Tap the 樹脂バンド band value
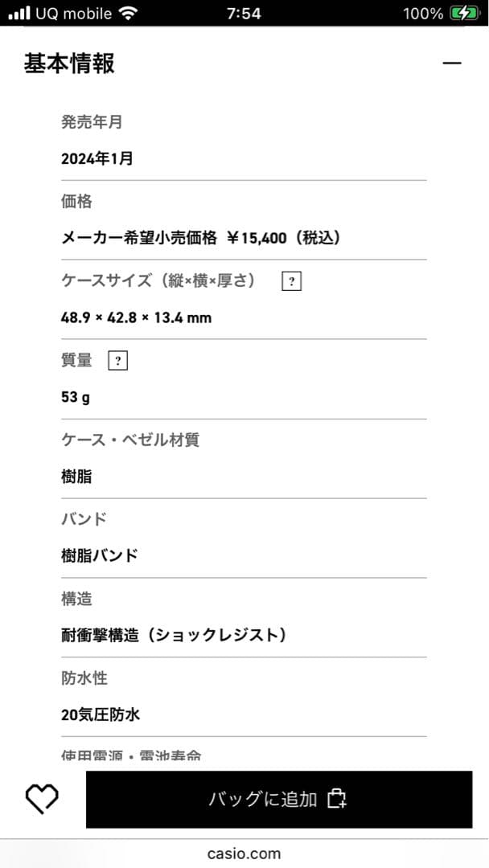This screenshot has width=489, height=868. (x=100, y=555)
